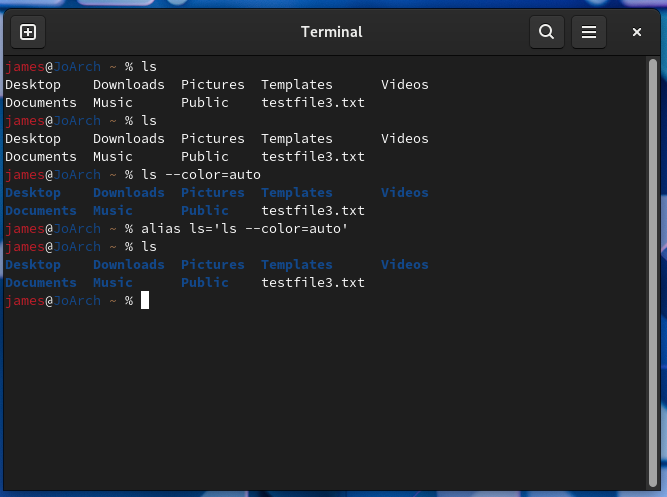The width and height of the screenshot is (667, 497).
Task: Click blue Pictures in the last listing
Action: click(212, 265)
